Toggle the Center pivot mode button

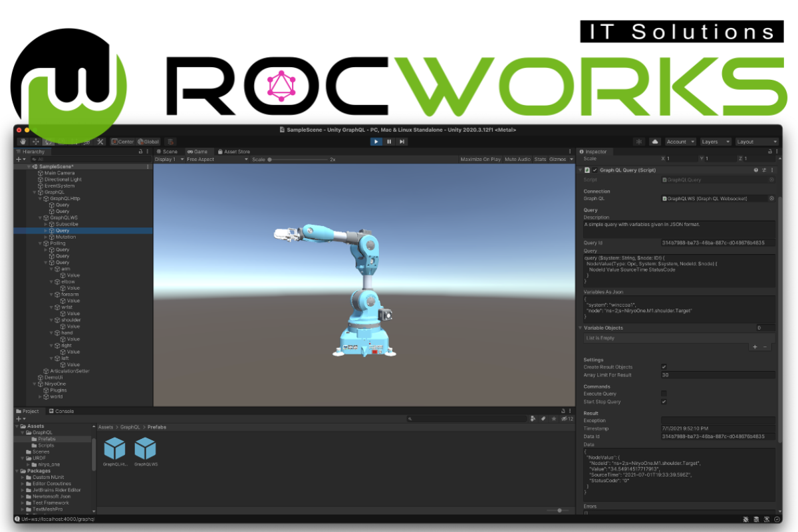pos(122,142)
